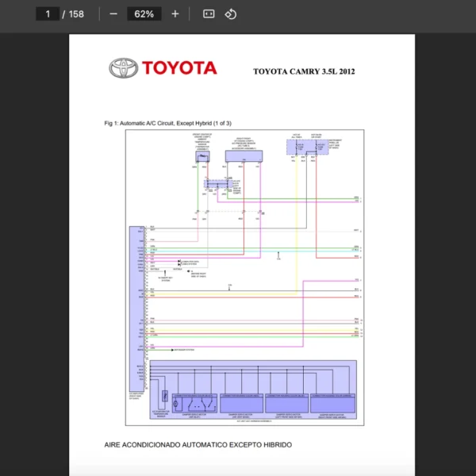Click the Toyota emblem logo on page
476x476 pixels.
[123, 68]
